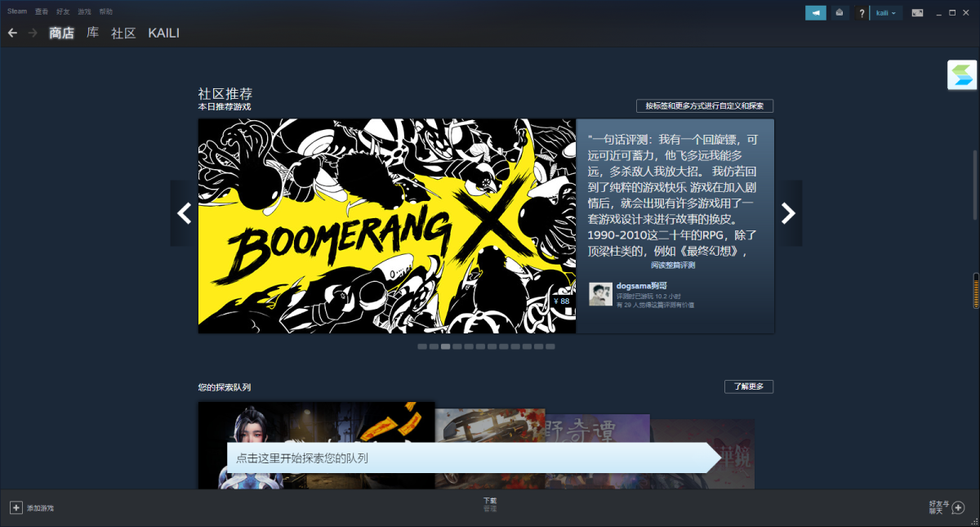Click 好友与聊天 label at bottom right
Screen dimensions: 980x527
point(939,507)
